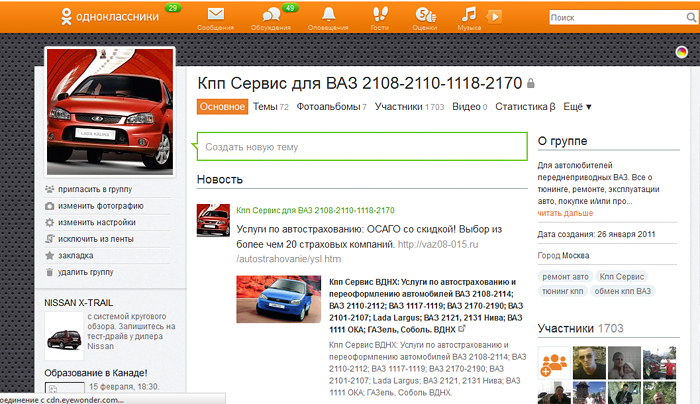Click the тюнинг кпп tag

(x=562, y=291)
